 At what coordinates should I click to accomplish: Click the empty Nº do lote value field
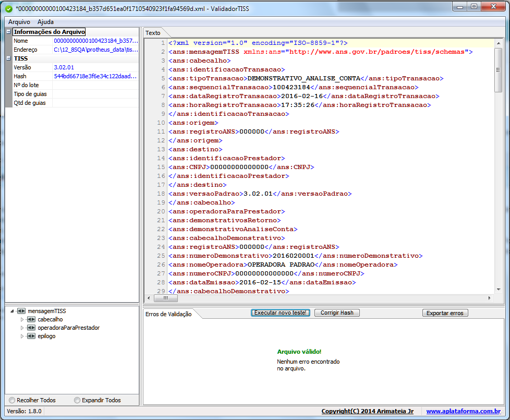[95, 85]
